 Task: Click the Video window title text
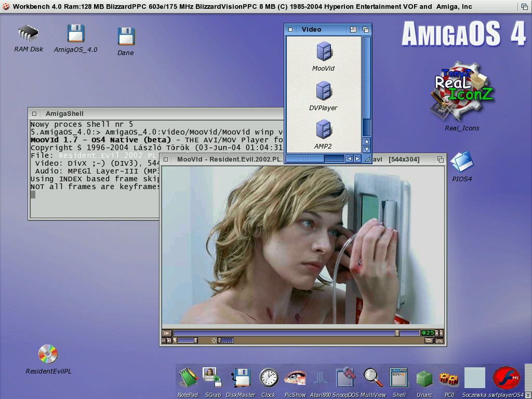click(x=312, y=30)
